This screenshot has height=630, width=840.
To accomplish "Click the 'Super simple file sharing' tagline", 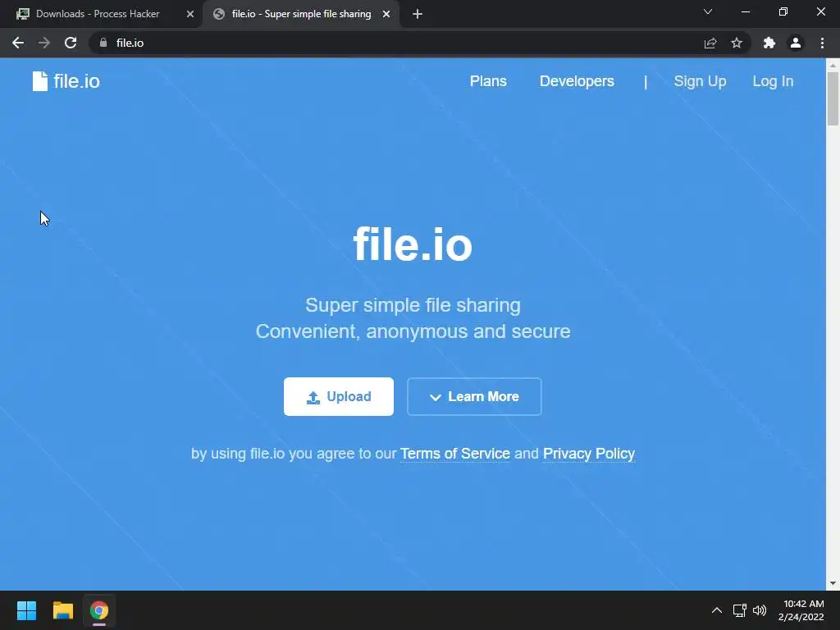I will tap(413, 305).
